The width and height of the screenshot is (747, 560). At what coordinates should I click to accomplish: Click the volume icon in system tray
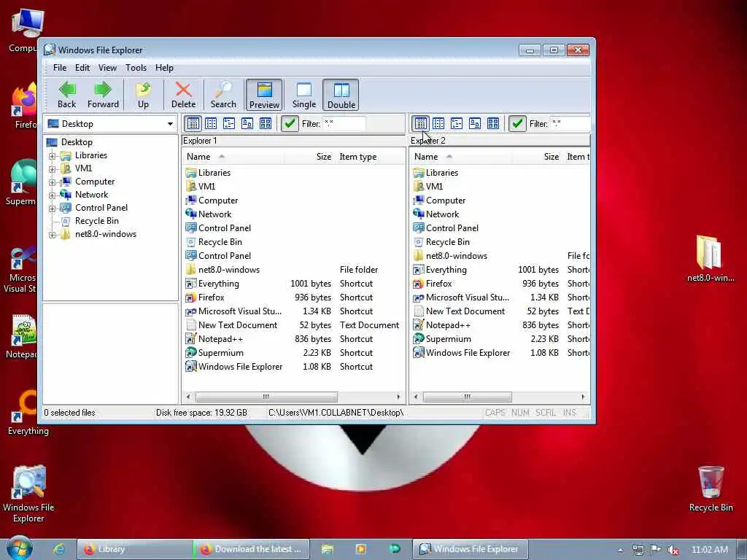click(x=673, y=550)
